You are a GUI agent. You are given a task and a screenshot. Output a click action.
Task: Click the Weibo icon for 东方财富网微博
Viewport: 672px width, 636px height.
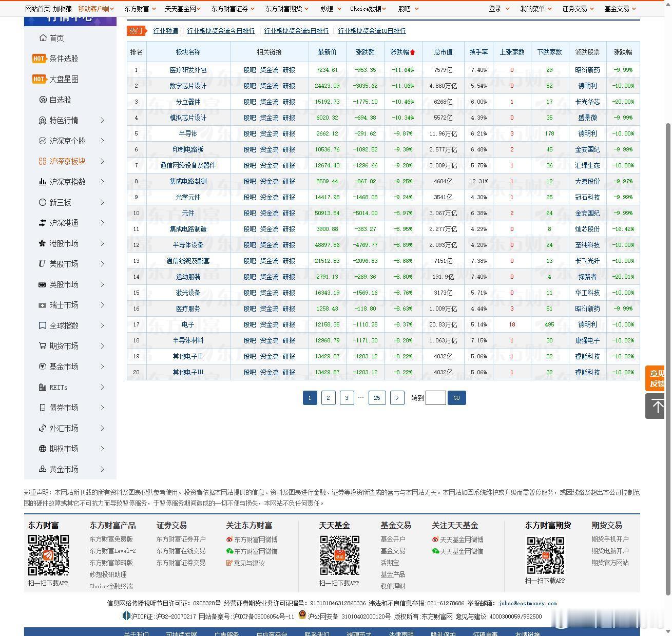[x=229, y=539]
